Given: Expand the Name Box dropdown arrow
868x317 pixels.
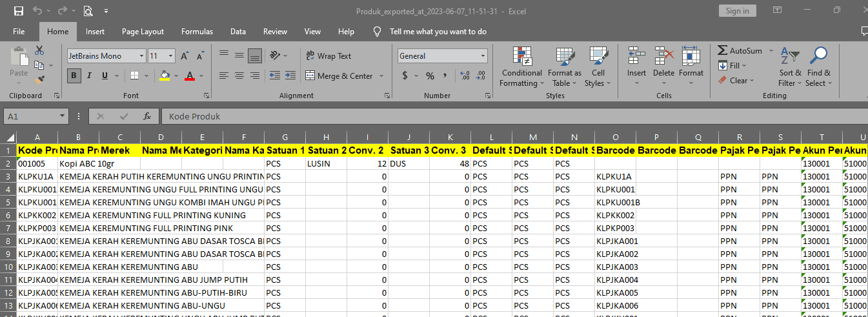Looking at the screenshot, I should (62, 117).
